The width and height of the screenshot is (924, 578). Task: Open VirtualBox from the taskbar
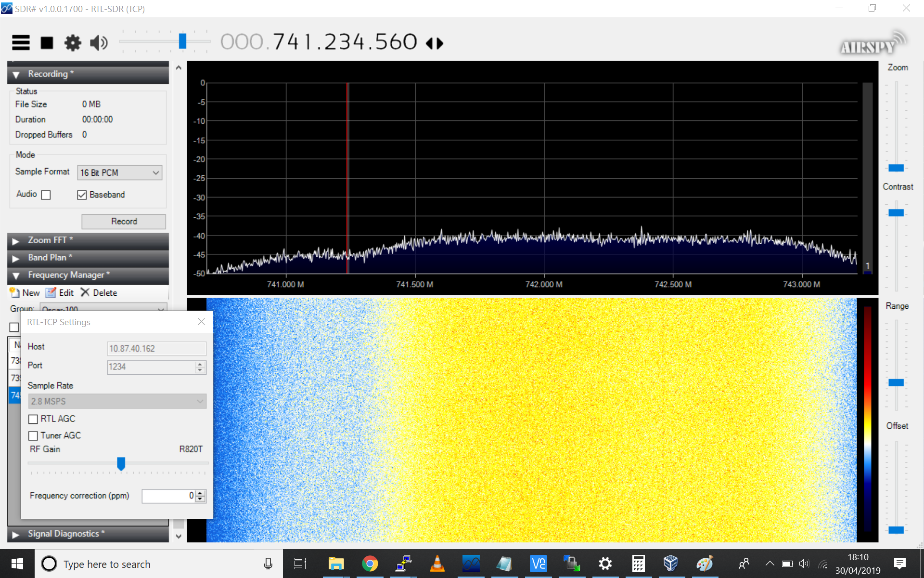671,564
